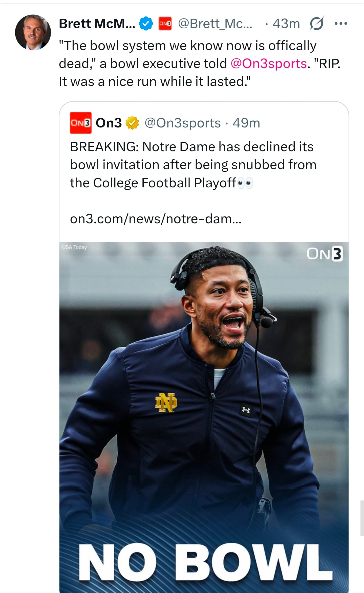Open the Grok slashed-circle icon
364x593 pixels.
click(x=316, y=24)
